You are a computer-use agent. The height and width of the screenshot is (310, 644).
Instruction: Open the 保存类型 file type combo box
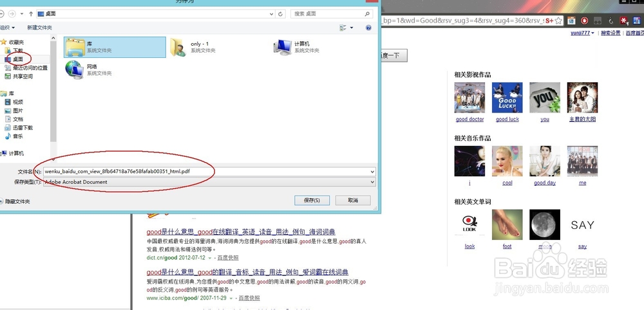pyautogui.click(x=209, y=182)
